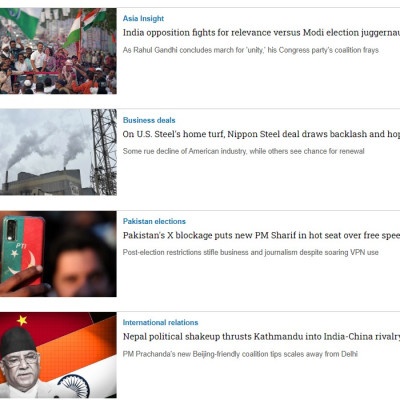This screenshot has width=400, height=400.
Task: Click U.S. Steel's in the business headline
Action: (158, 134)
